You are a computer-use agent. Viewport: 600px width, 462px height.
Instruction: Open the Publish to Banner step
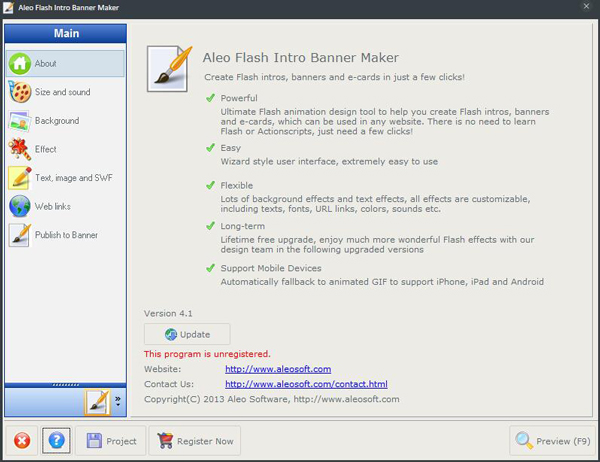click(66, 235)
